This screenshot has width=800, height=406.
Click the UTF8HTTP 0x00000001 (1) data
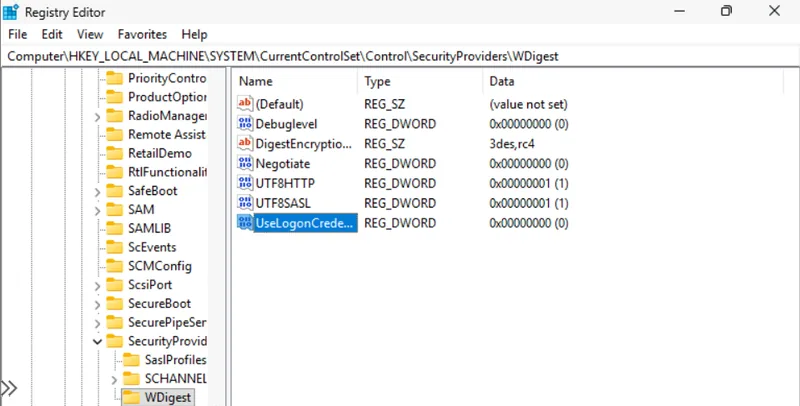[529, 183]
